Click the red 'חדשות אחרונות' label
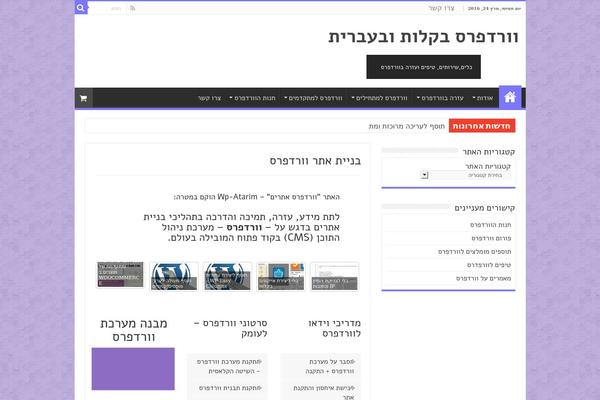 (482, 126)
